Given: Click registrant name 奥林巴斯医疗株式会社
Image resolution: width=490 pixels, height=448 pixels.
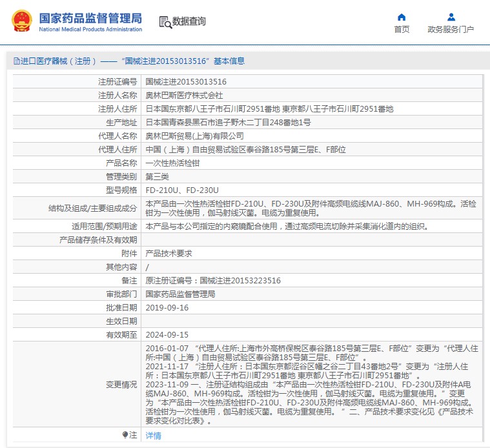Looking at the screenshot, I should [184, 96].
